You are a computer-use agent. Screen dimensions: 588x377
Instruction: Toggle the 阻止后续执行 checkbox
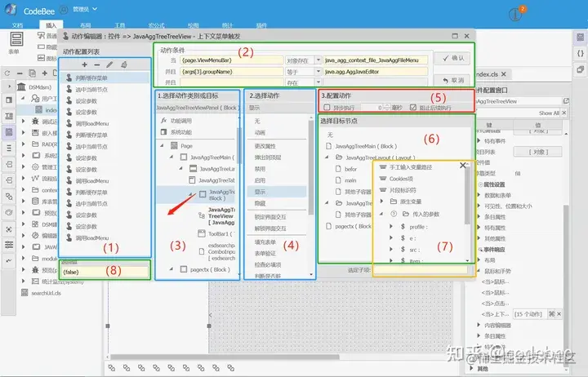413,108
